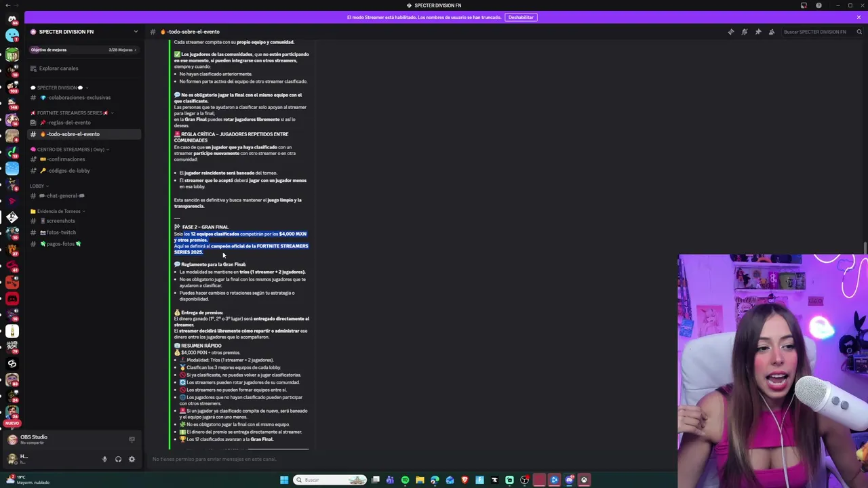
Task: Collapse the SPECTER DIVISION category
Action: coord(60,87)
